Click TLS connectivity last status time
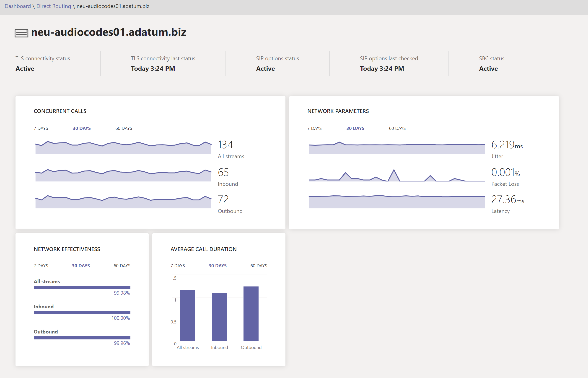The width and height of the screenshot is (588, 378). [x=153, y=68]
